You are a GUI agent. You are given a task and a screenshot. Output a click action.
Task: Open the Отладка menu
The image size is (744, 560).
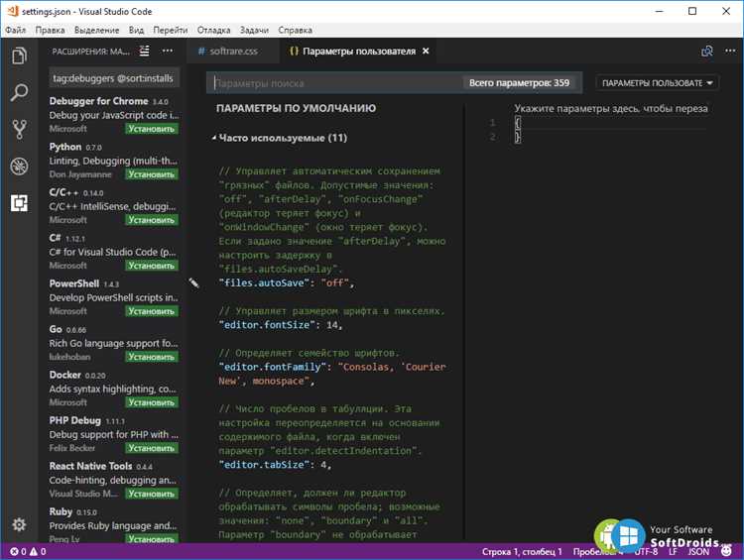click(213, 30)
